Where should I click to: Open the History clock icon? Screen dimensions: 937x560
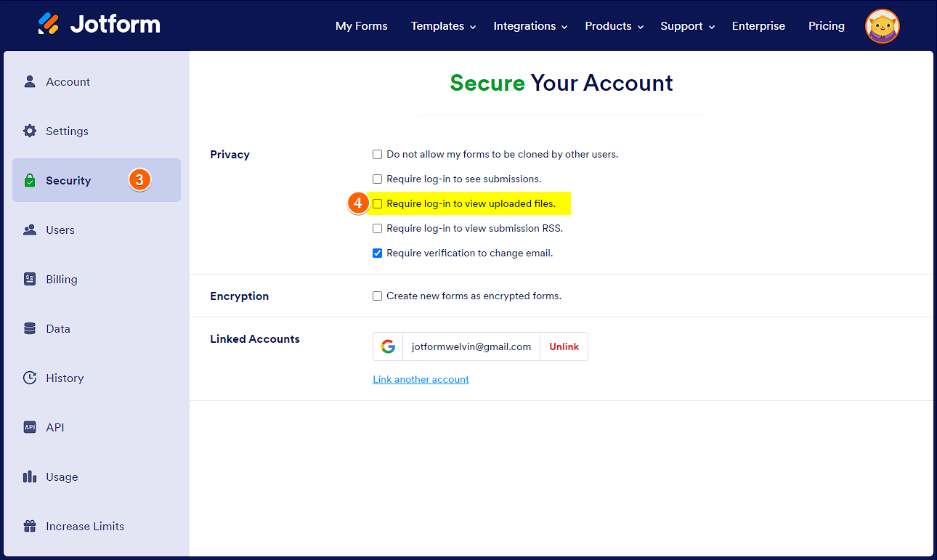[30, 378]
